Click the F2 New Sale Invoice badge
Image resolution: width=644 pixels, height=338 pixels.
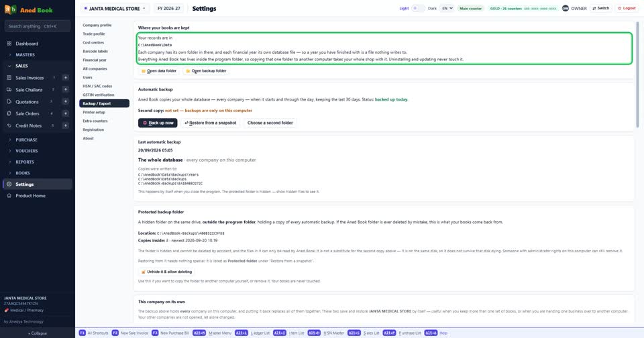115,333
